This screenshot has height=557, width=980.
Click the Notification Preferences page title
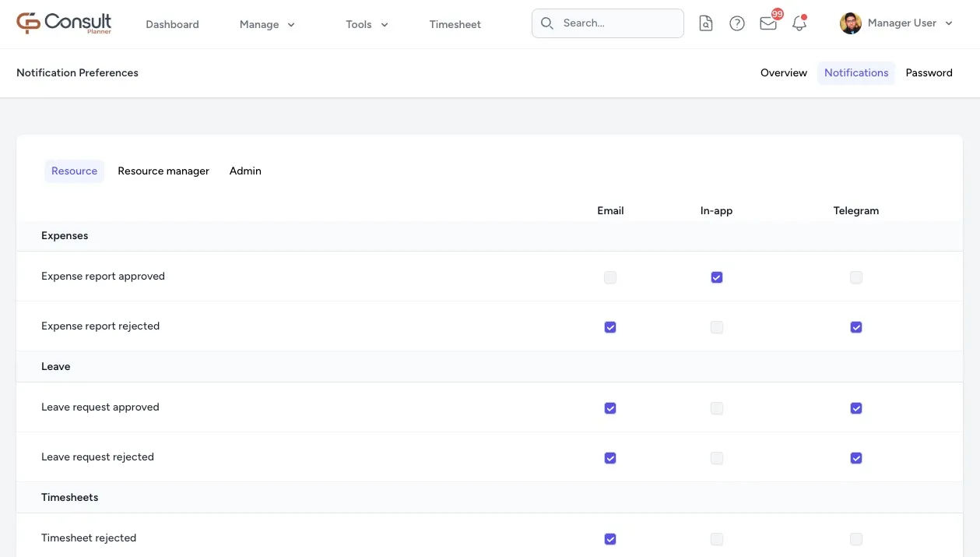pyautogui.click(x=77, y=72)
